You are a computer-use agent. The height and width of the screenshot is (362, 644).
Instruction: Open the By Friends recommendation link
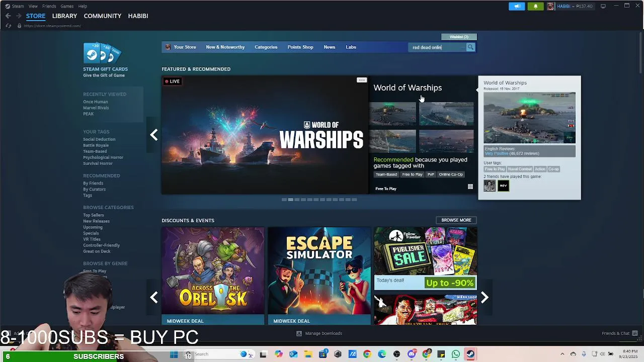pyautogui.click(x=93, y=183)
